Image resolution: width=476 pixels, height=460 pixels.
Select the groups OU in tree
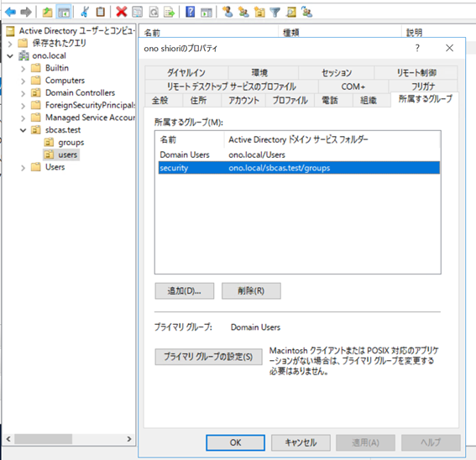[x=71, y=143]
